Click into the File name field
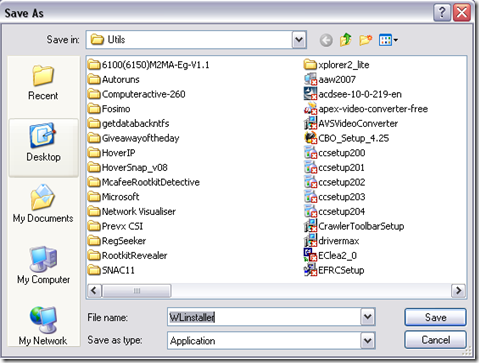Screen dimensions: 479x363 click(264, 317)
